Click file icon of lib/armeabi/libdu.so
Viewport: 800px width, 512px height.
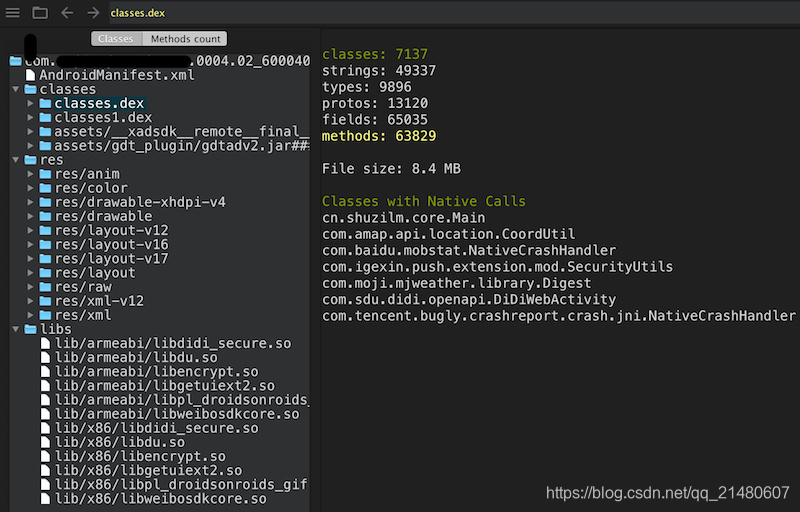(x=45, y=357)
